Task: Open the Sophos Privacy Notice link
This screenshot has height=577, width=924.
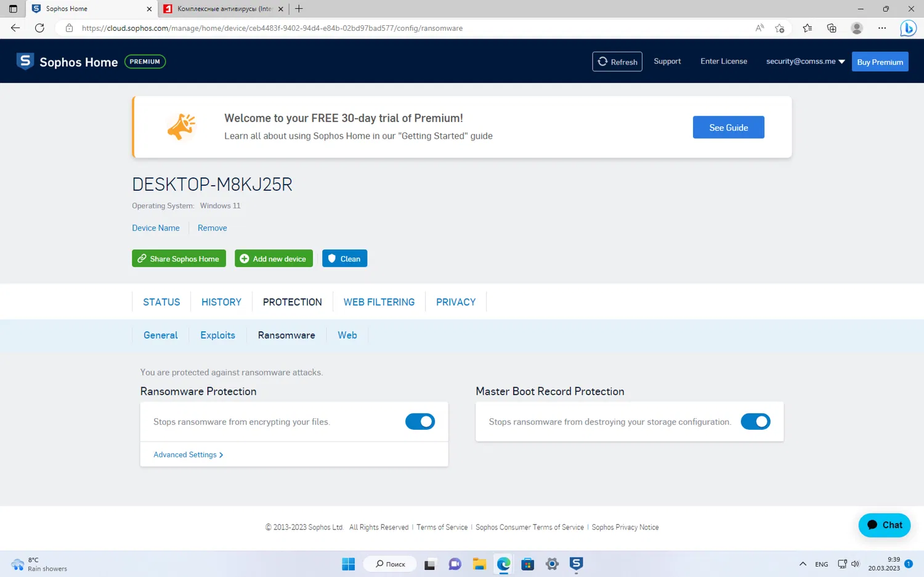Action: point(625,528)
